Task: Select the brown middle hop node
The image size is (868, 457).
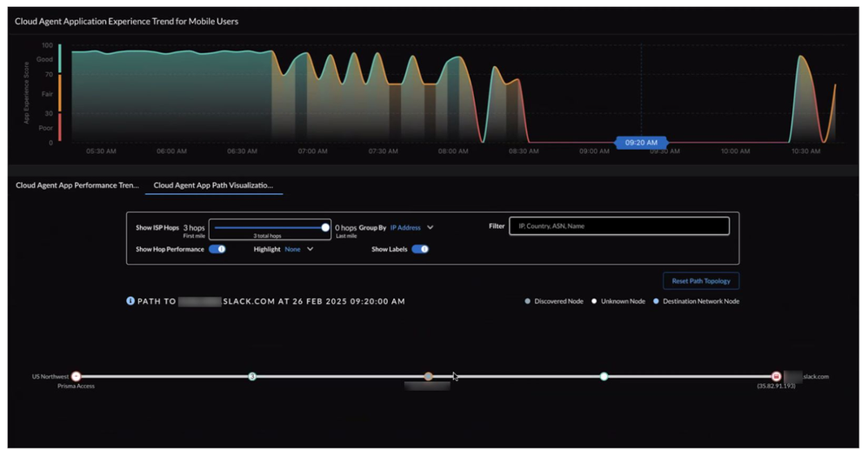Action: tap(428, 376)
